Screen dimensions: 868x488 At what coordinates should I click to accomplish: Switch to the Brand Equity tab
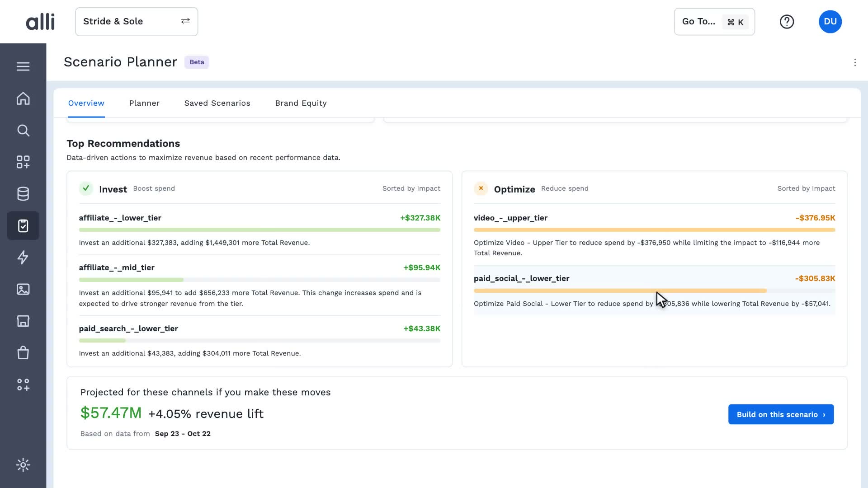301,103
